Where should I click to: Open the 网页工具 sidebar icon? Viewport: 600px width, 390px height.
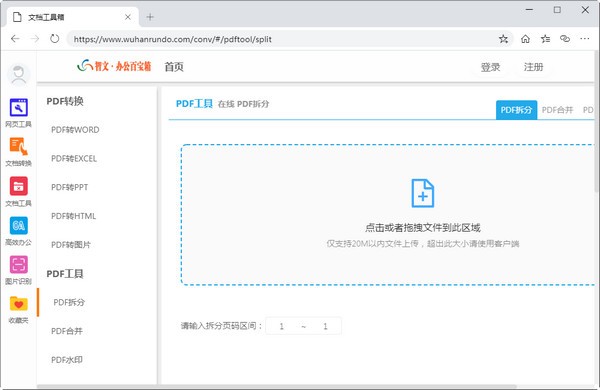coord(18,113)
